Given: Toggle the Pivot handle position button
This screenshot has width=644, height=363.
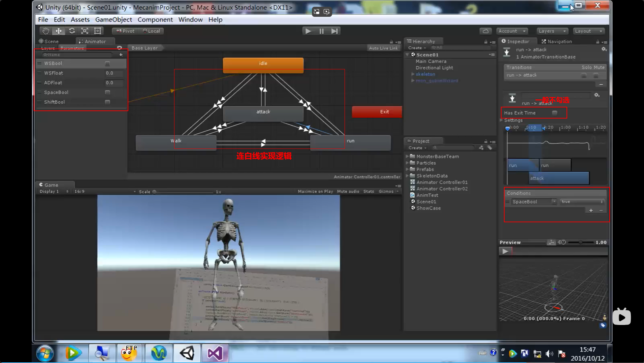Looking at the screenshot, I should pos(125,31).
